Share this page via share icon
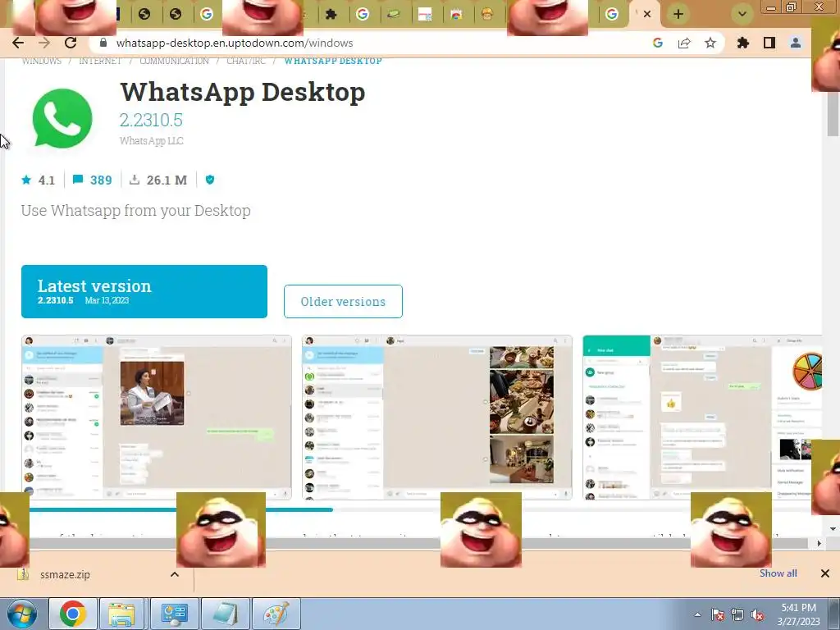Image resolution: width=840 pixels, height=630 pixels. 684,43
